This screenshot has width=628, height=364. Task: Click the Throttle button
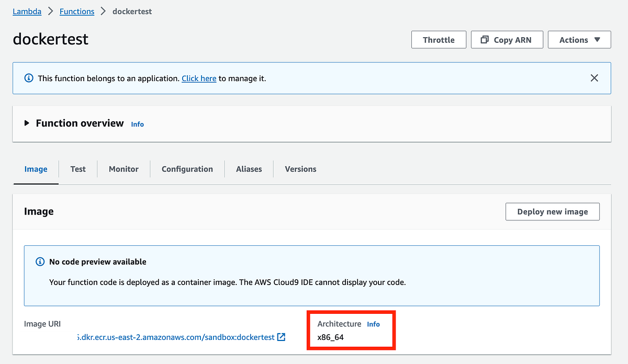[439, 39]
